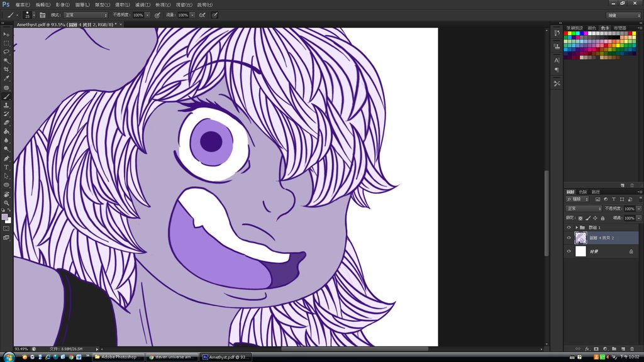Open the brush blend mode dropdown
The image size is (644, 362).
(x=86, y=15)
